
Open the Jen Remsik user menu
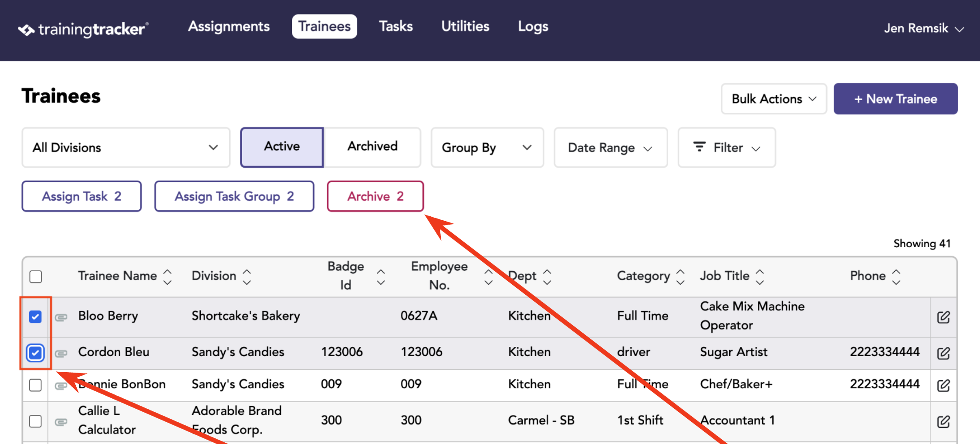924,29
